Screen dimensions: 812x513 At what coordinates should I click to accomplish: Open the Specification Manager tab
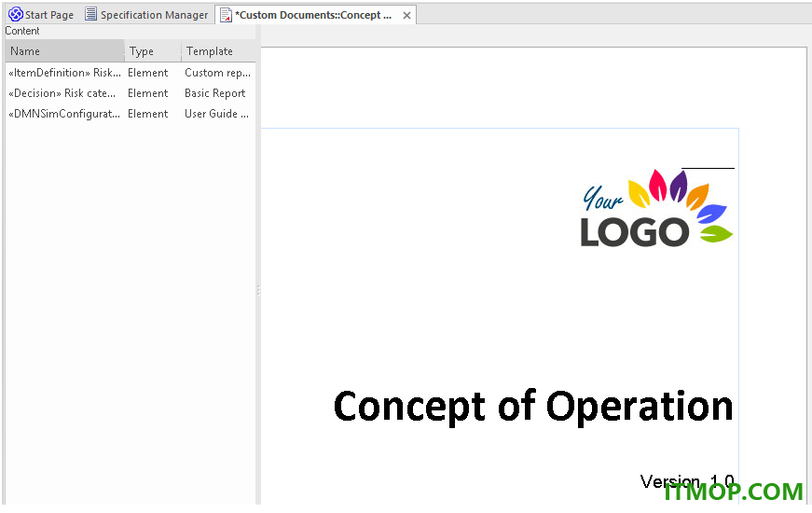pyautogui.click(x=146, y=15)
